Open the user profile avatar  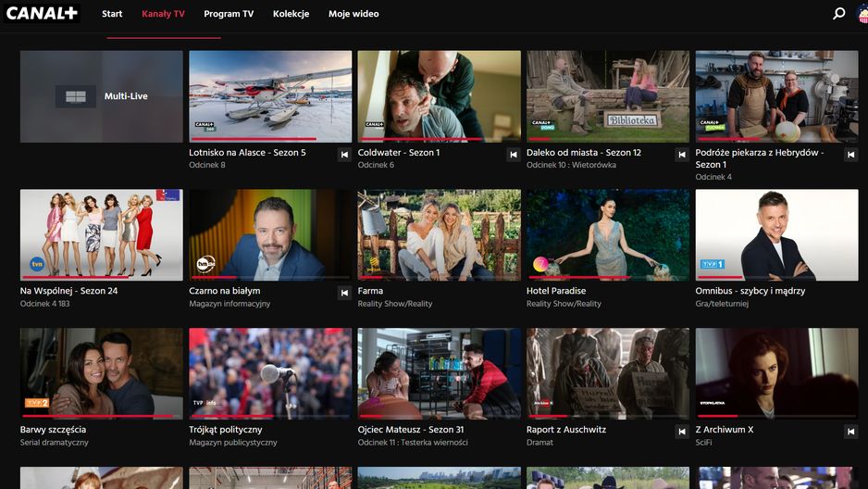(863, 15)
